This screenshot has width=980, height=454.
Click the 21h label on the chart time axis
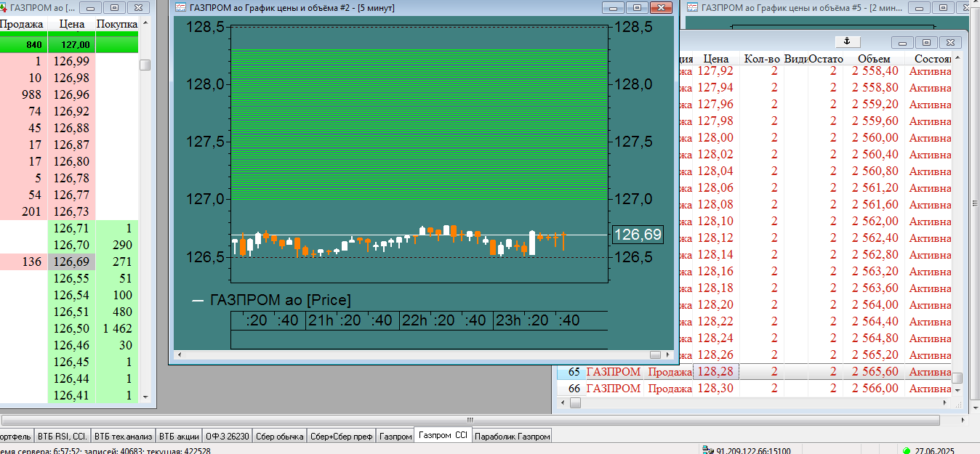[x=321, y=320]
